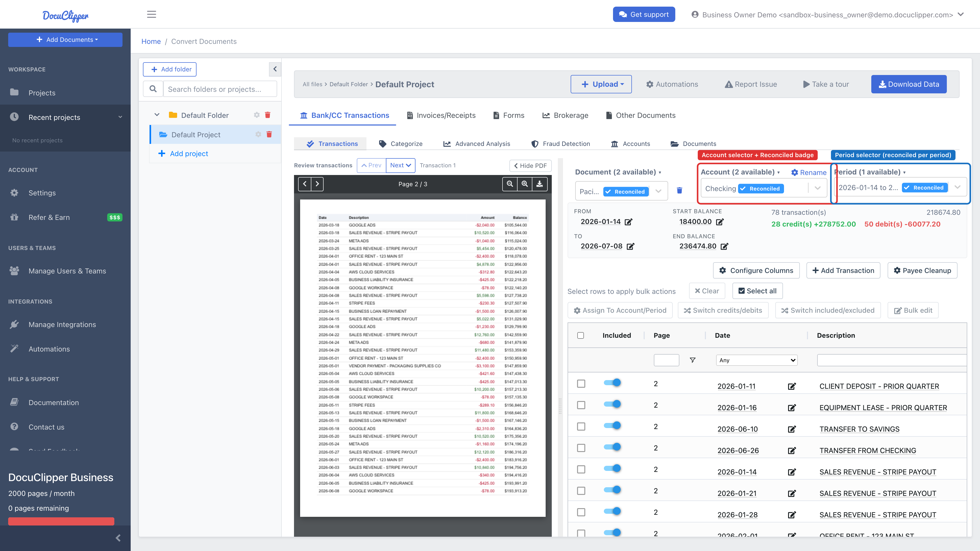The width and height of the screenshot is (980, 551).
Task: Collapse the left sidebar arrow at bottom
Action: pos(118,538)
